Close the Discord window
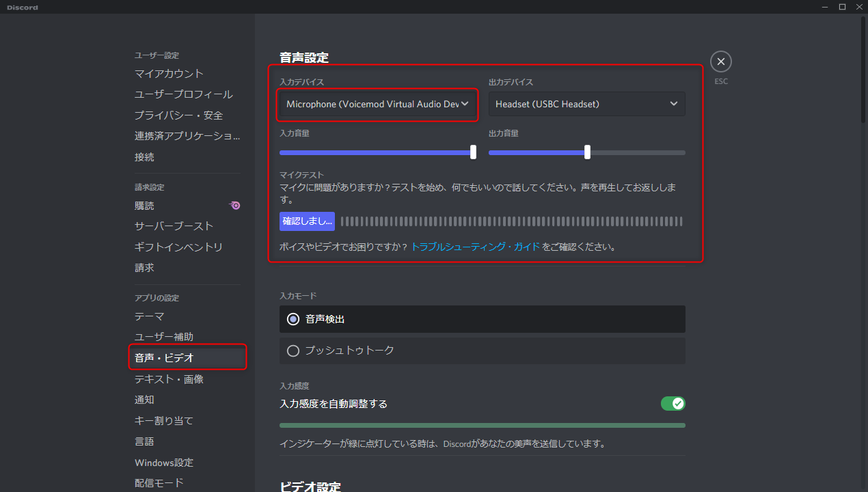The width and height of the screenshot is (868, 492). pos(859,7)
